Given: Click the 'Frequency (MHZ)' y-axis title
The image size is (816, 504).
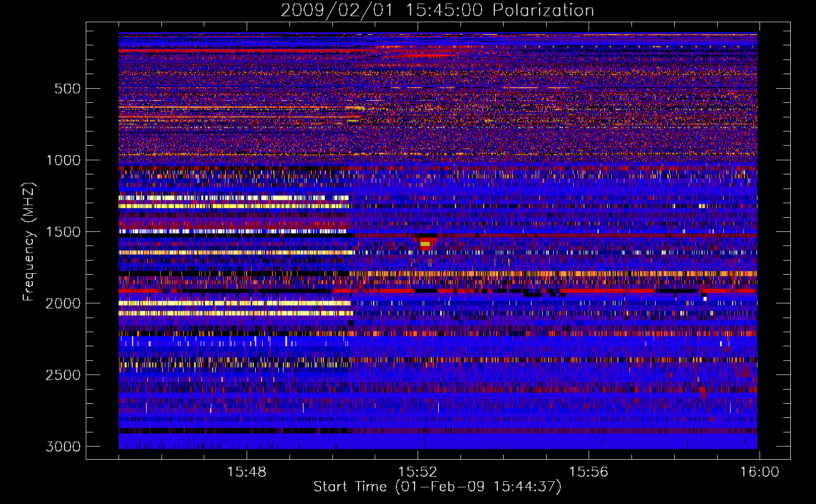Looking at the screenshot, I should (29, 241).
